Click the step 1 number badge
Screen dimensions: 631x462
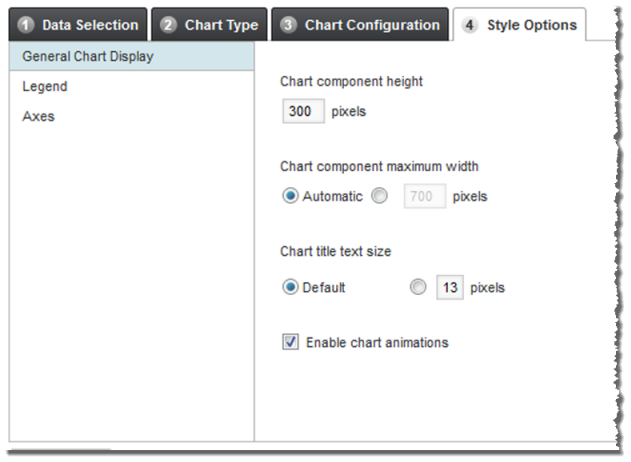click(x=26, y=25)
